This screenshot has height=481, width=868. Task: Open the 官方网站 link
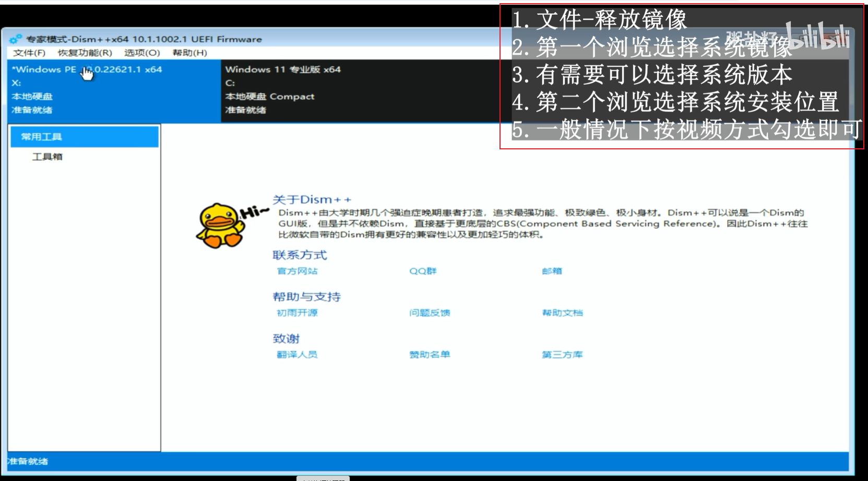coord(297,271)
